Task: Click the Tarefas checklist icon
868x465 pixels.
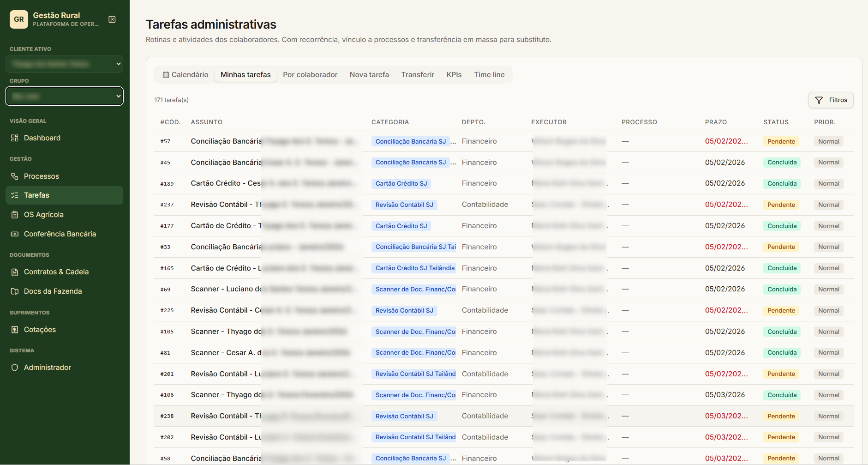Action: tap(15, 195)
